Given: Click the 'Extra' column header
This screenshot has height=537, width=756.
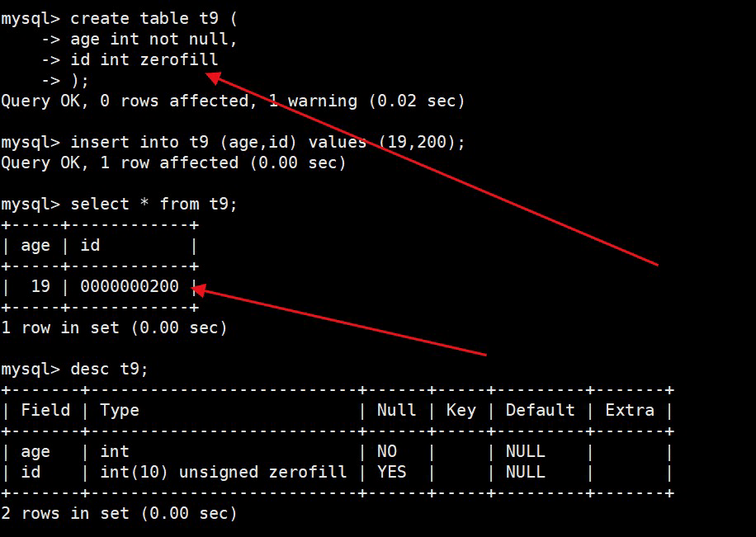Looking at the screenshot, I should (x=630, y=410).
